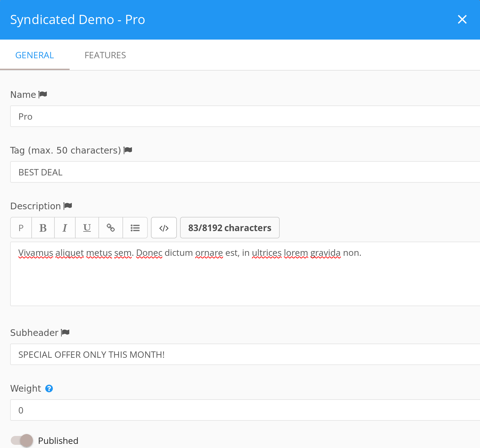The image size is (480, 448).
Task: Focus the Weight input showing 0
Action: (245, 410)
